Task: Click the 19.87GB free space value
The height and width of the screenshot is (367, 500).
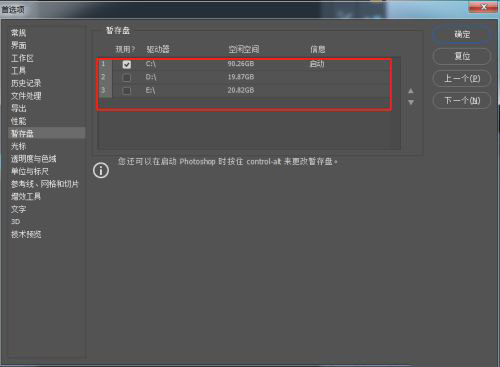Action: pyautogui.click(x=241, y=77)
